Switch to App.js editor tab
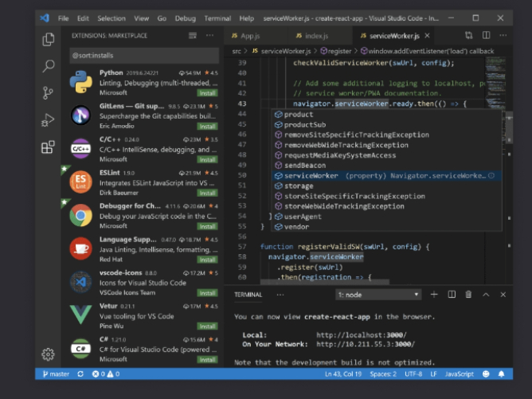The height and width of the screenshot is (399, 532). point(255,36)
